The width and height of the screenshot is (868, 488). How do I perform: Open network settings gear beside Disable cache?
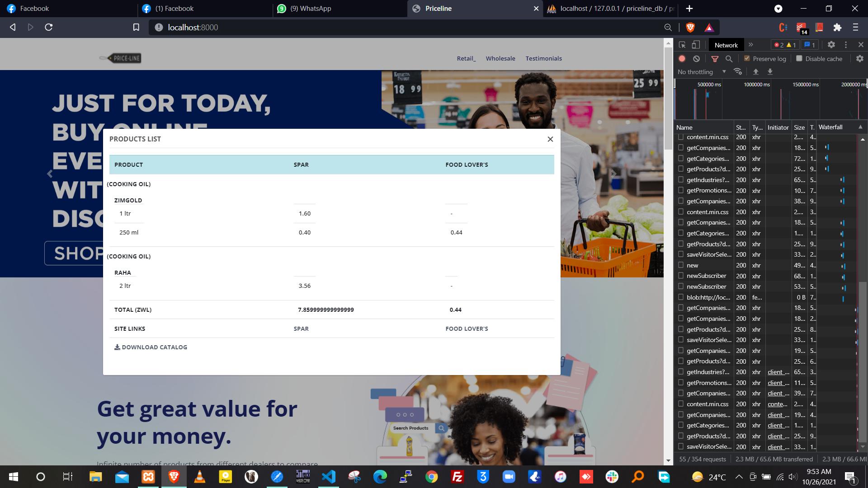pyautogui.click(x=859, y=59)
